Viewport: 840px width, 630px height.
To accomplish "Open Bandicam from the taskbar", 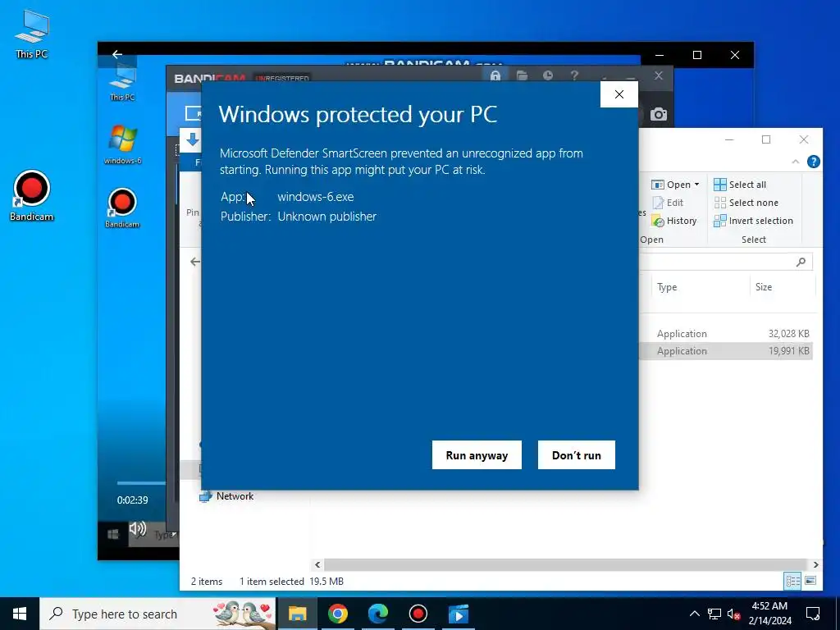I will click(418, 614).
